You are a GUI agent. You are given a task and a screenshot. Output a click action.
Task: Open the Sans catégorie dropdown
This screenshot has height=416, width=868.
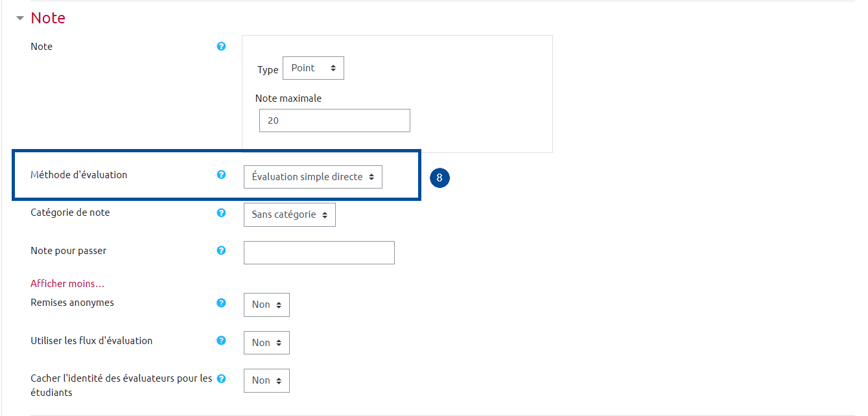[x=290, y=214]
